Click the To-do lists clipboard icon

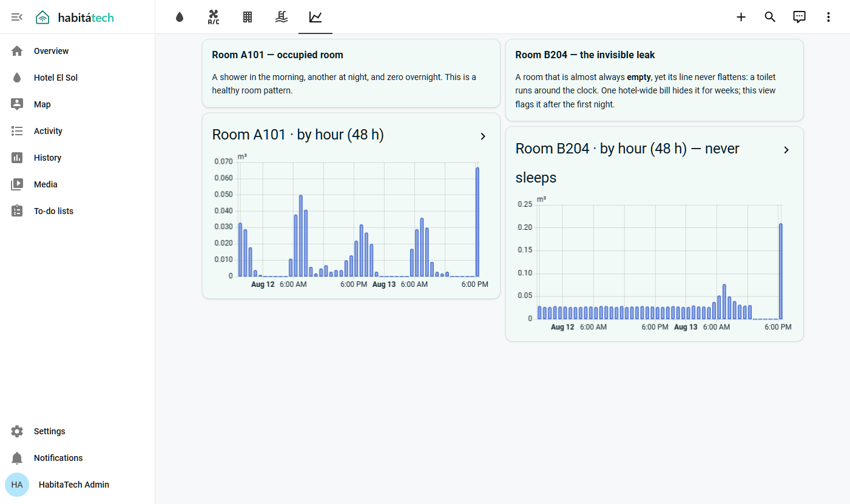tap(17, 211)
